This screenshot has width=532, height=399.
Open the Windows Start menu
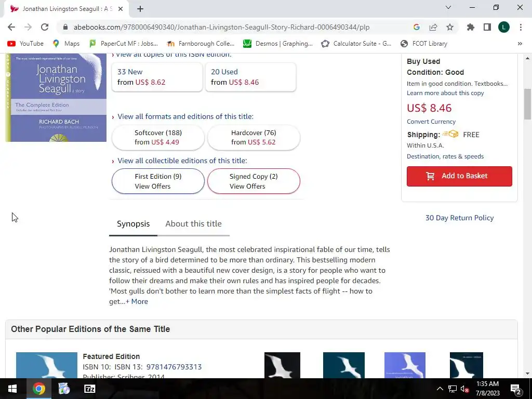tap(12, 389)
